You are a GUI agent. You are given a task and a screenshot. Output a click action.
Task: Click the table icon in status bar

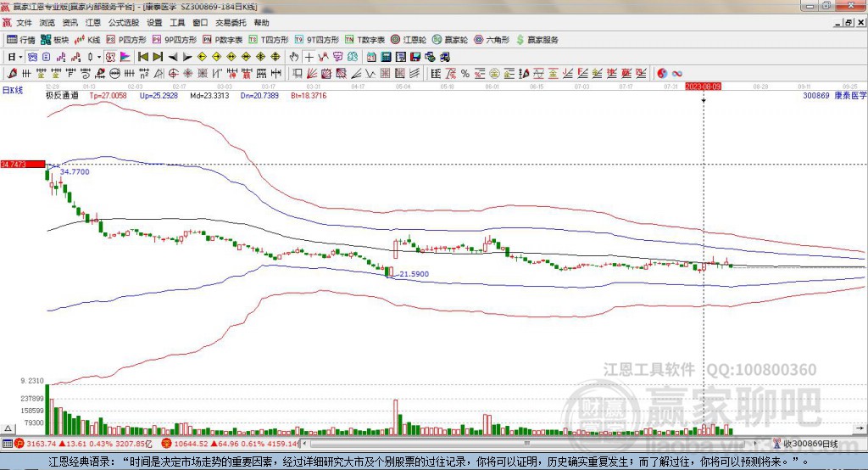7,444
